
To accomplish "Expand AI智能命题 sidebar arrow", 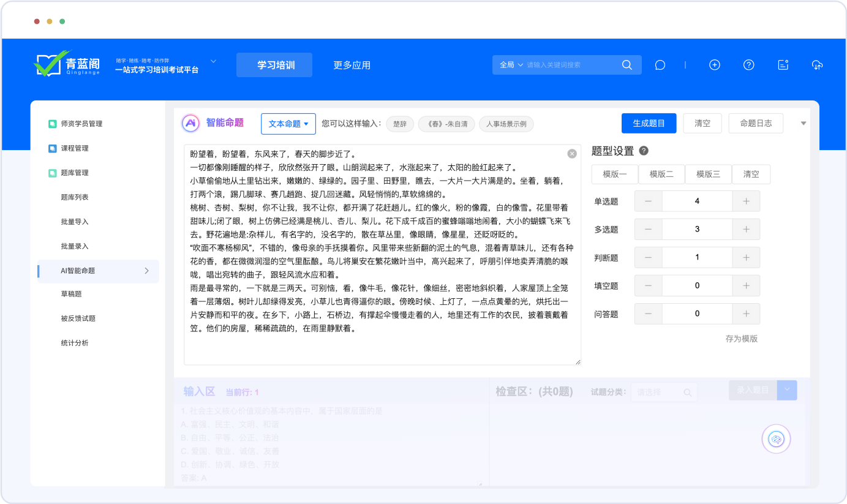I will 146,271.
